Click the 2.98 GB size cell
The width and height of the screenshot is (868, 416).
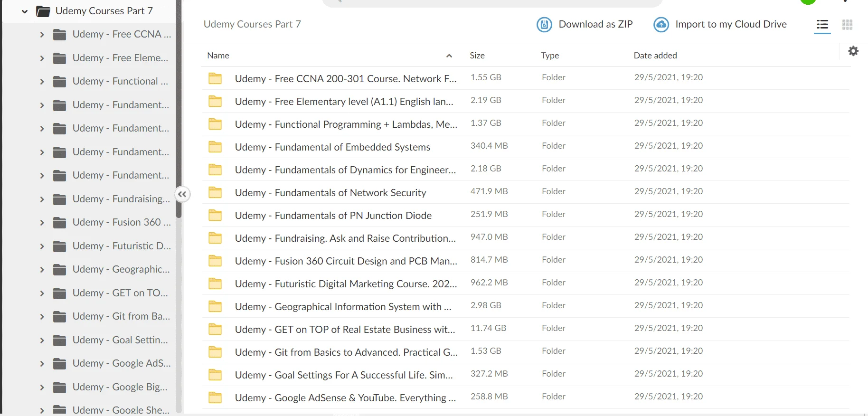point(486,305)
